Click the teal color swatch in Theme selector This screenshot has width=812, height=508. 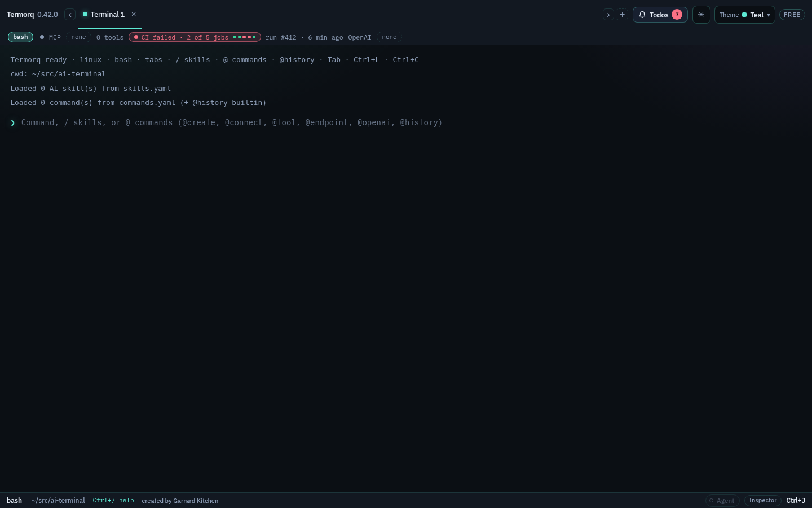tap(744, 15)
